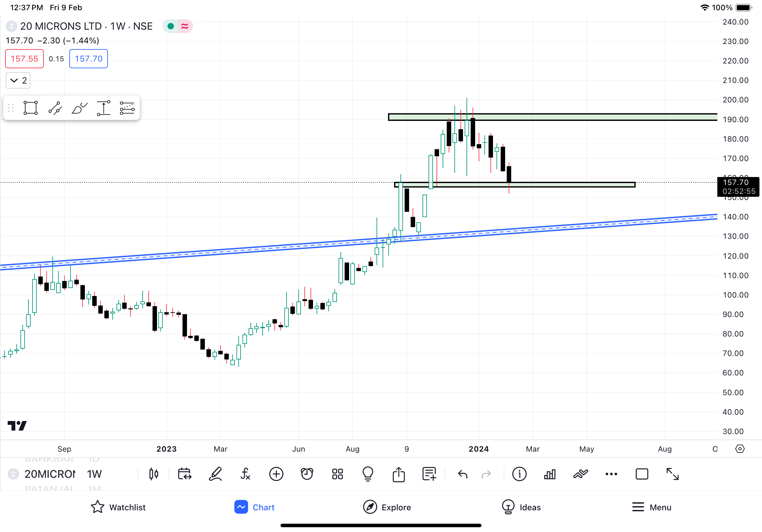Select the lower support zone rectangle near 157
The width and height of the screenshot is (762, 532).
pos(515,185)
